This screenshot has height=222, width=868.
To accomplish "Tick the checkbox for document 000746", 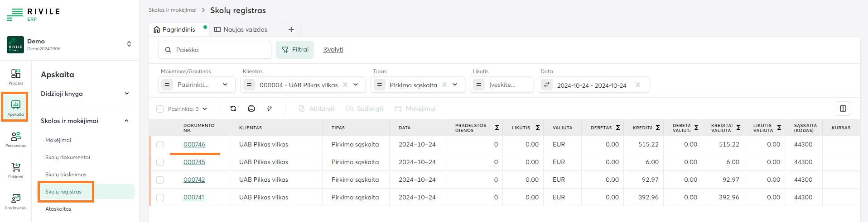I will (160, 145).
